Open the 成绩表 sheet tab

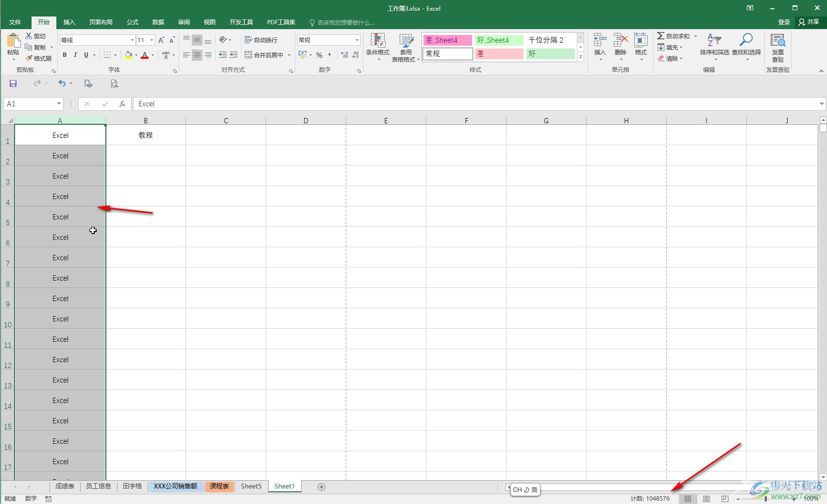(x=65, y=486)
